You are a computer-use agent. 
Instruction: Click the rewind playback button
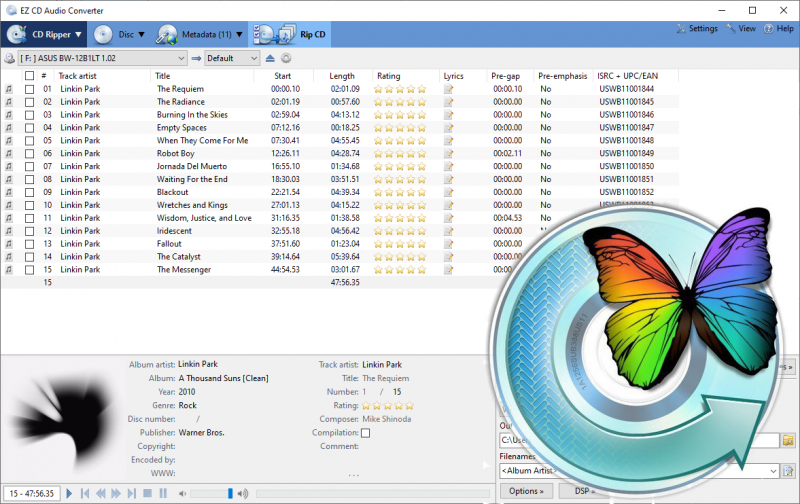pos(101,493)
